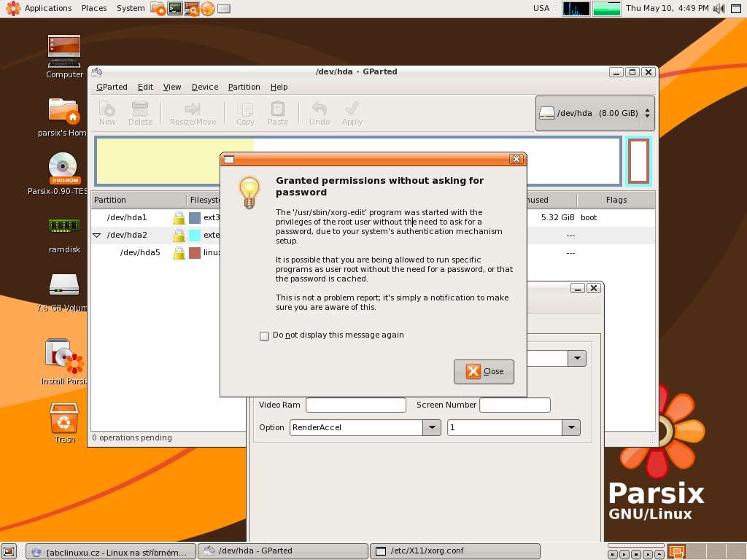Open the Partition menu in GParted
Image resolution: width=747 pixels, height=560 pixels.
pos(244,87)
